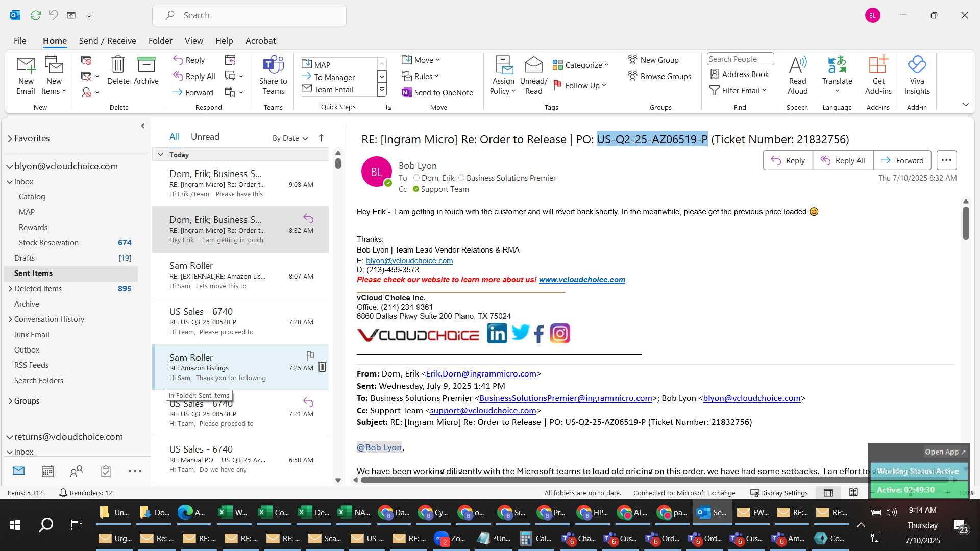Expand the Favorites folder group
This screenshot has height=551, width=980.
point(10,138)
